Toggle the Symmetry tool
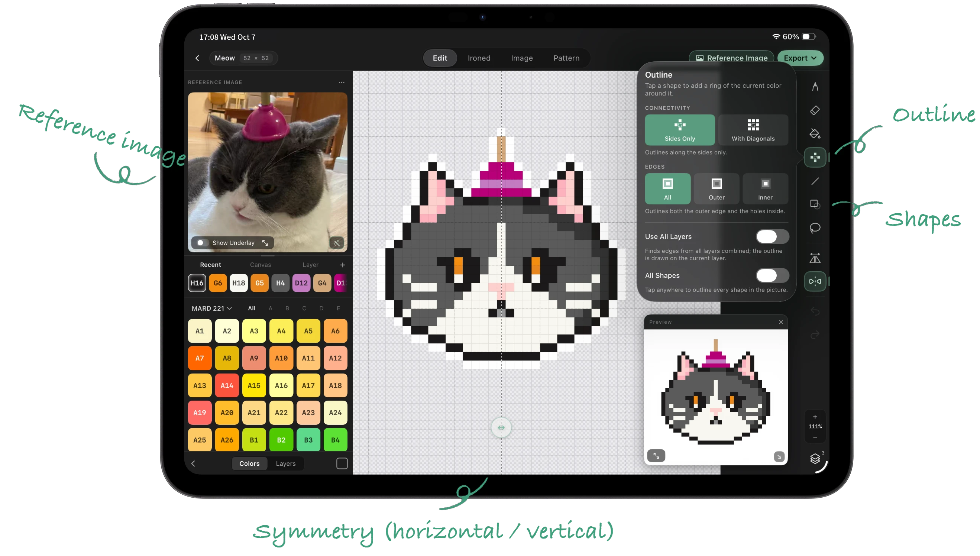The width and height of the screenshot is (980, 556). coord(815,281)
